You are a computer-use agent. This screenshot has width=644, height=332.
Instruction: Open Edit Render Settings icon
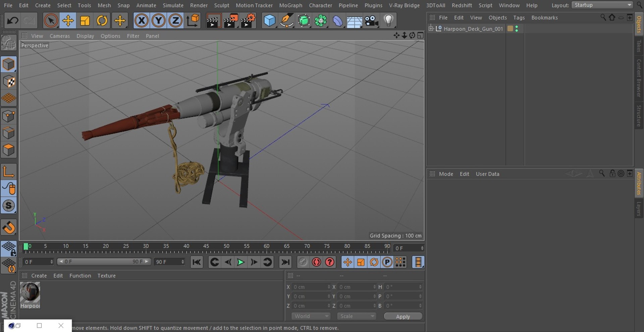pos(248,21)
